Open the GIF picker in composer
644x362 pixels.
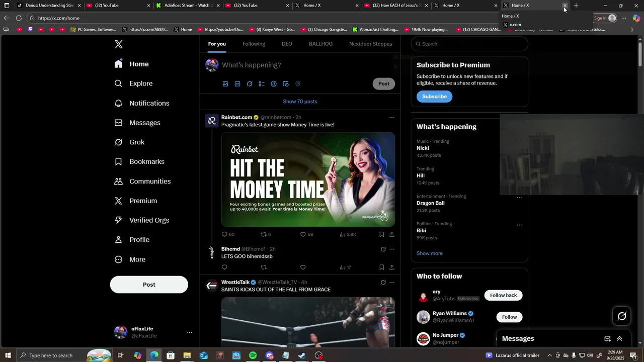tap(237, 84)
